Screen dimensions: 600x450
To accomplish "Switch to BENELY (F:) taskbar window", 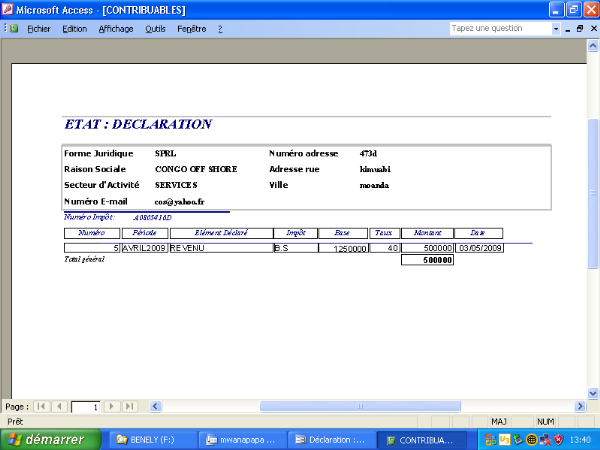I will coord(150,440).
